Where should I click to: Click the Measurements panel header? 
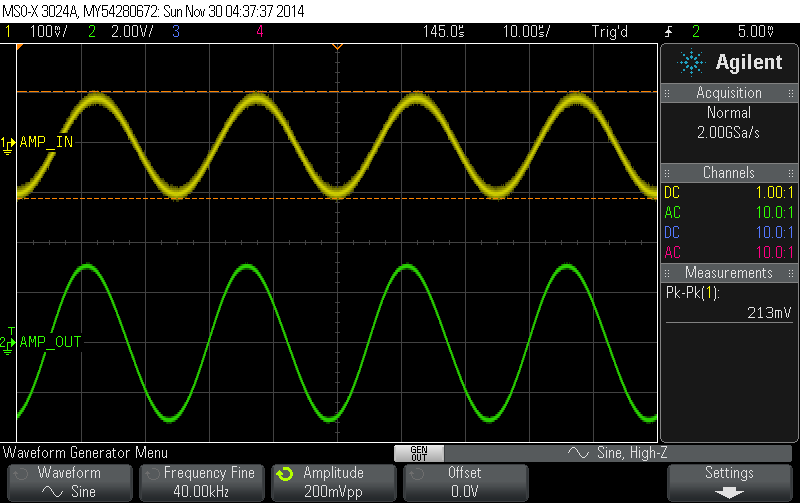(x=729, y=273)
